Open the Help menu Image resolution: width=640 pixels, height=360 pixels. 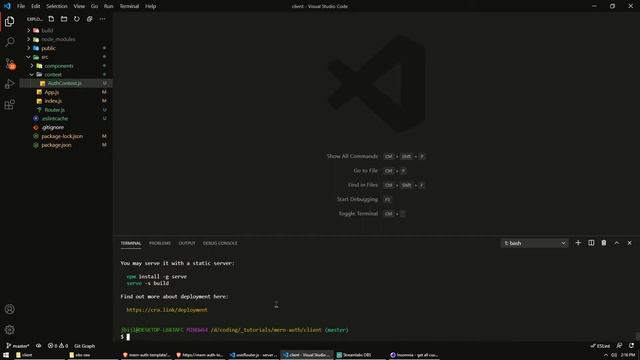151,6
